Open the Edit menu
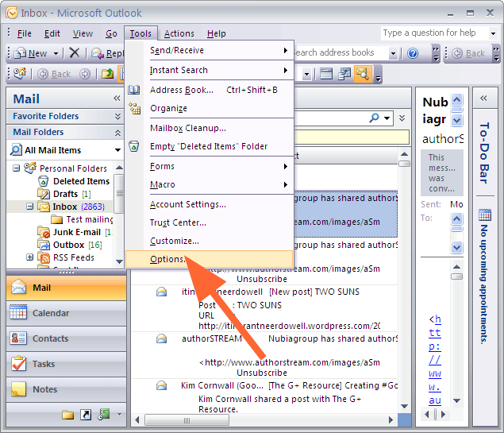This screenshot has height=433, width=504. point(52,33)
